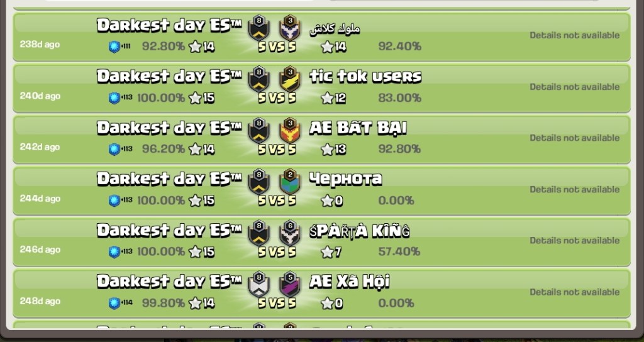This screenshot has width=644, height=342.
Task: Open the tic tok users clan name
Action: [x=365, y=77]
